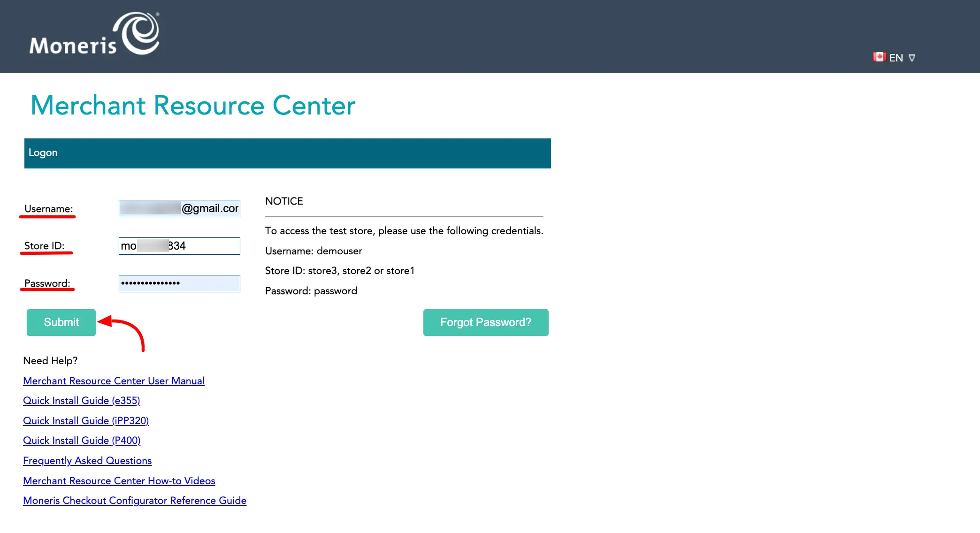The image size is (980, 533).
Task: Select the Logon header bar
Action: tap(287, 153)
